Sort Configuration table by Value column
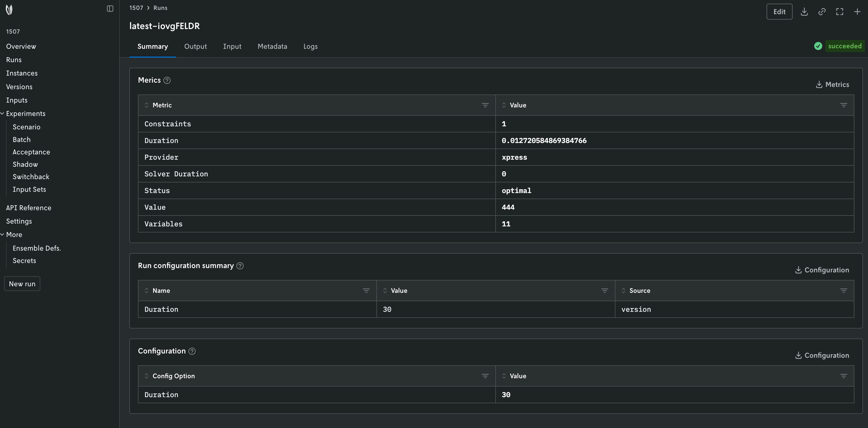The height and width of the screenshot is (428, 868). (504, 376)
